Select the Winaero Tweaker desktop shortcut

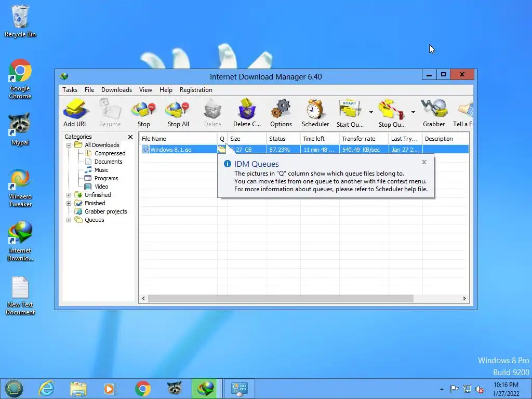(x=20, y=188)
